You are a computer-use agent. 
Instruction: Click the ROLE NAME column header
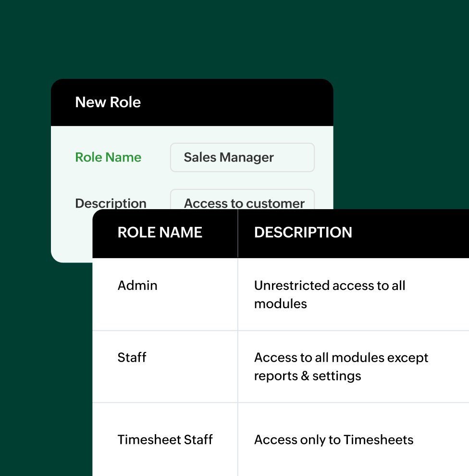coord(160,232)
